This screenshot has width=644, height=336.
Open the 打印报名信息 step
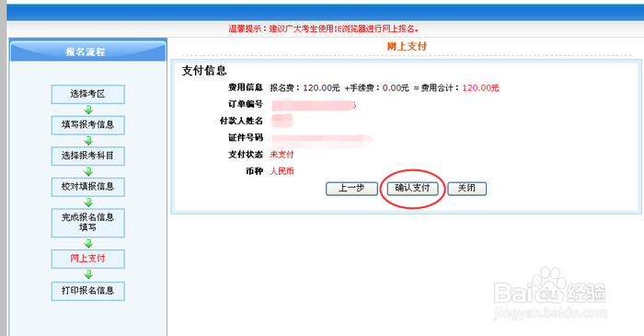pos(88,291)
